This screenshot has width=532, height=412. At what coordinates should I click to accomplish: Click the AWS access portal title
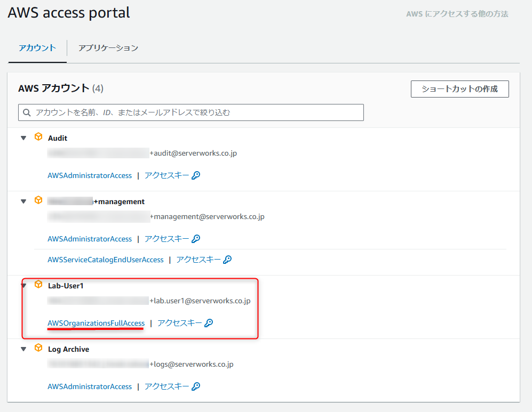69,13
